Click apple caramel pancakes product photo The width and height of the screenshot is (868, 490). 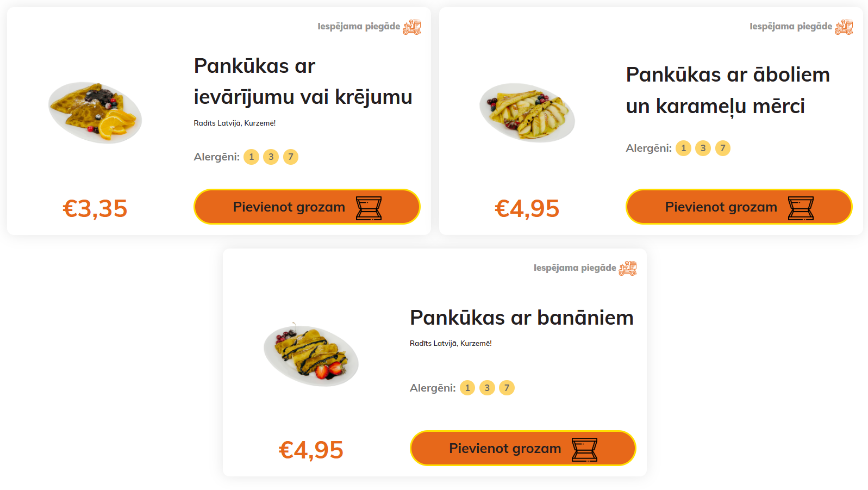527,112
